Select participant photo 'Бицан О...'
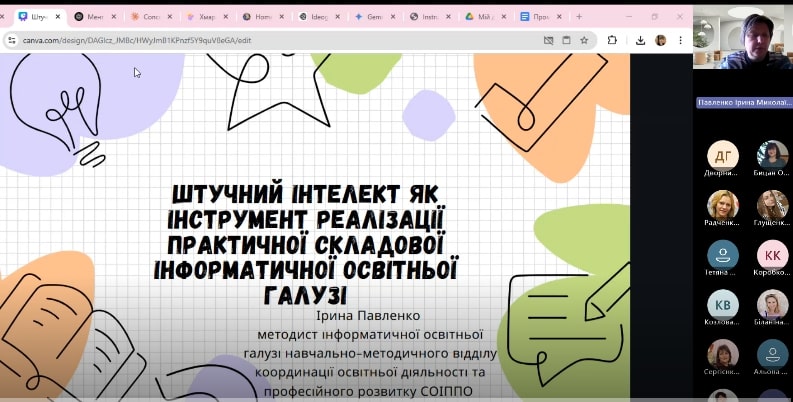Image resolution: width=793 pixels, height=402 pixels. (772, 154)
